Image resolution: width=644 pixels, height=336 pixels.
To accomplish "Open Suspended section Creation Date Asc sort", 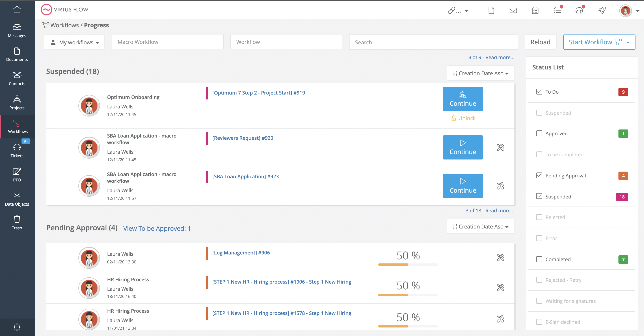I will point(480,73).
